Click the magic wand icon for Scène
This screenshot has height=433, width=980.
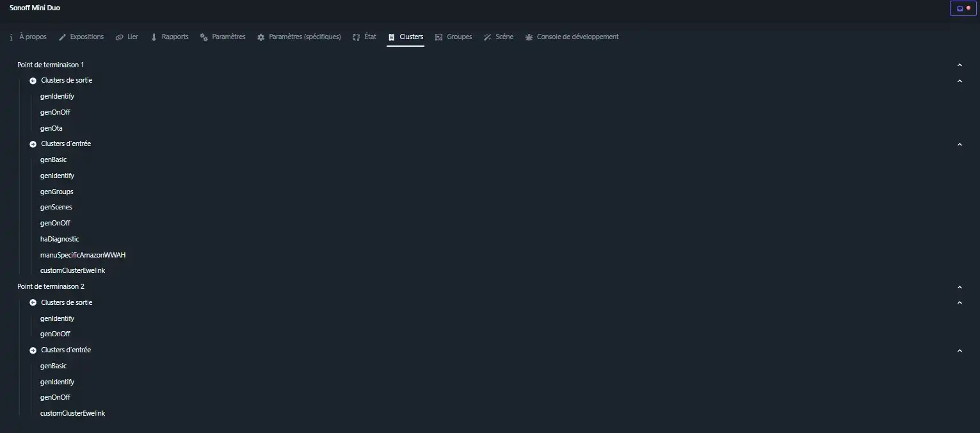point(487,37)
